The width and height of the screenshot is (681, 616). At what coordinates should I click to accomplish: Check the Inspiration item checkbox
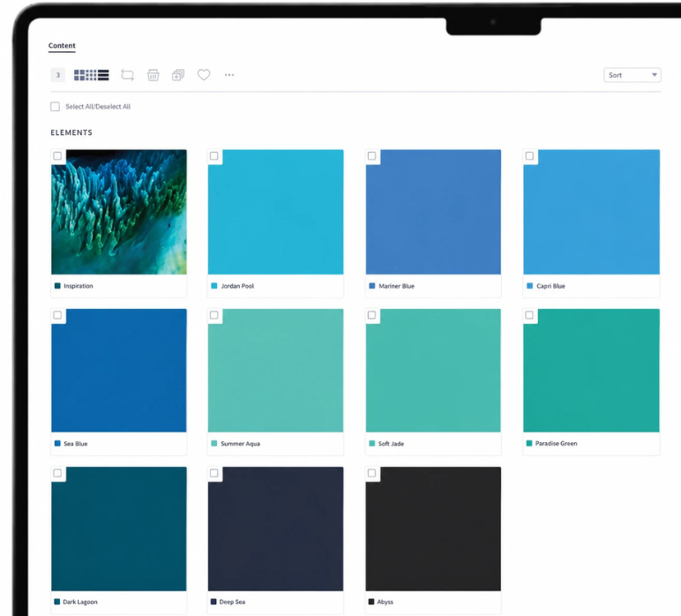click(x=57, y=156)
